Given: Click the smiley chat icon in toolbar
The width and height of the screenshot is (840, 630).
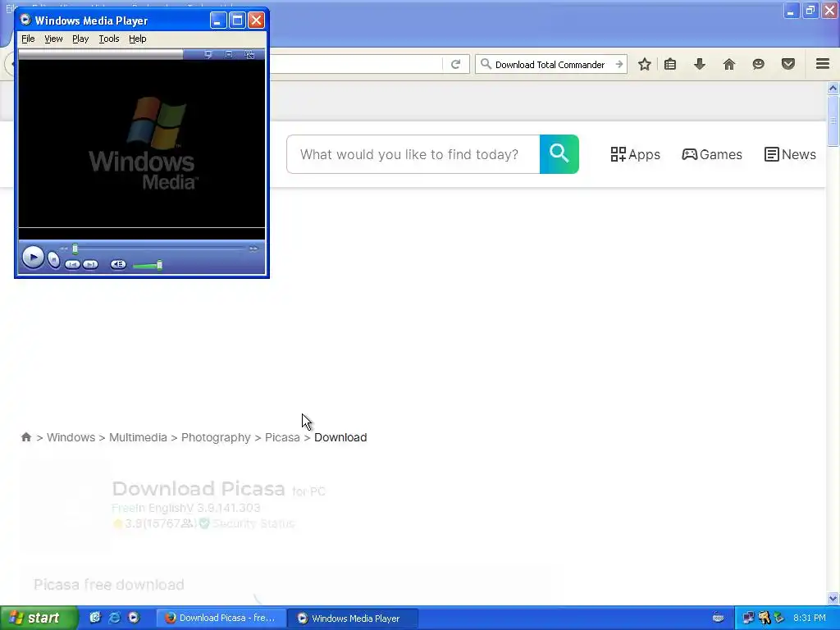Looking at the screenshot, I should [758, 64].
